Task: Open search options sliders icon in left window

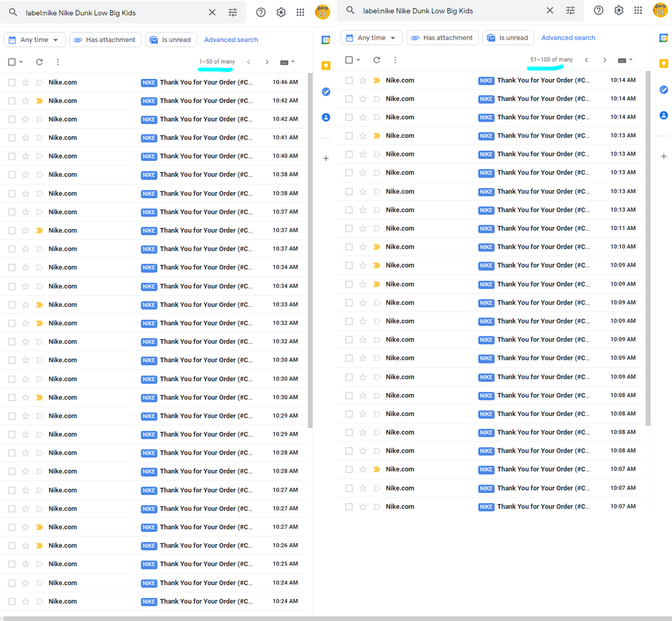Action: [x=233, y=12]
